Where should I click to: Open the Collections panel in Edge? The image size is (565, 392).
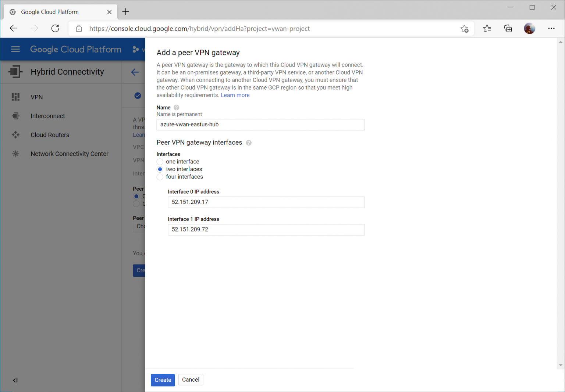[x=508, y=28]
